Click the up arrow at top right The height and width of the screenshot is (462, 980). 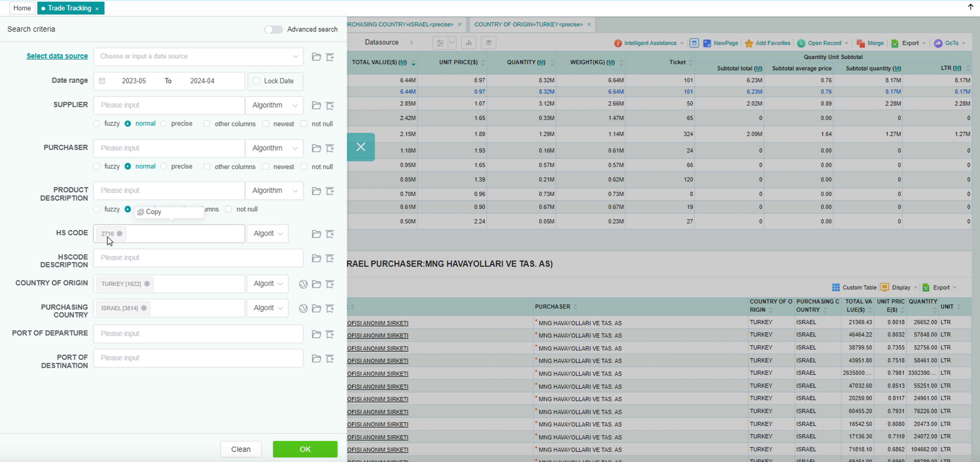970,7
